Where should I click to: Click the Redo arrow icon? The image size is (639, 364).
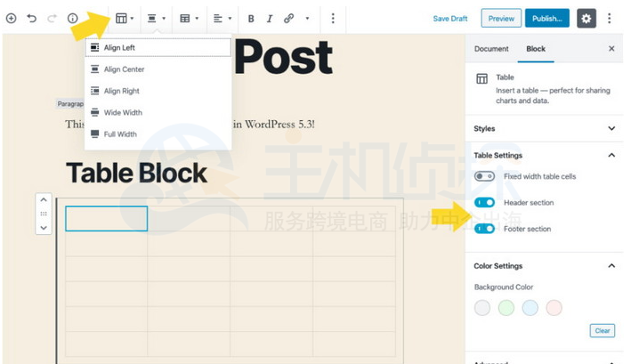(52, 19)
